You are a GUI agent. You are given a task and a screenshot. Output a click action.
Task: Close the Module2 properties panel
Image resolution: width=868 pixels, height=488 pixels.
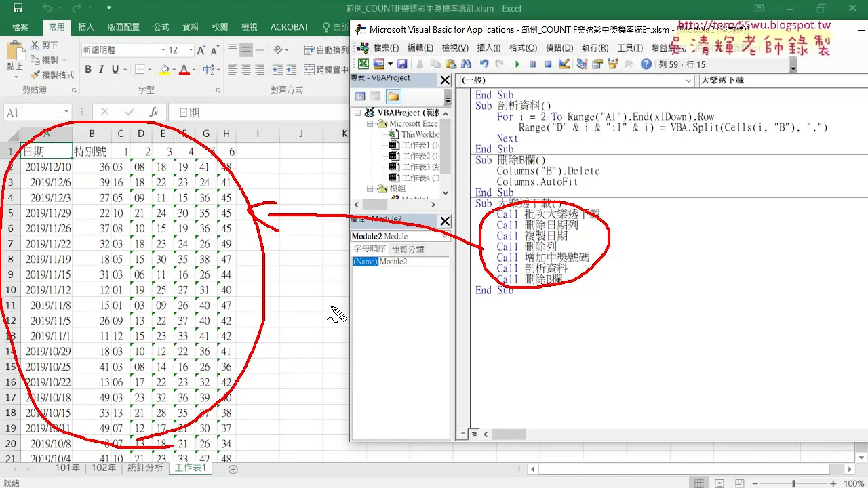tap(445, 221)
